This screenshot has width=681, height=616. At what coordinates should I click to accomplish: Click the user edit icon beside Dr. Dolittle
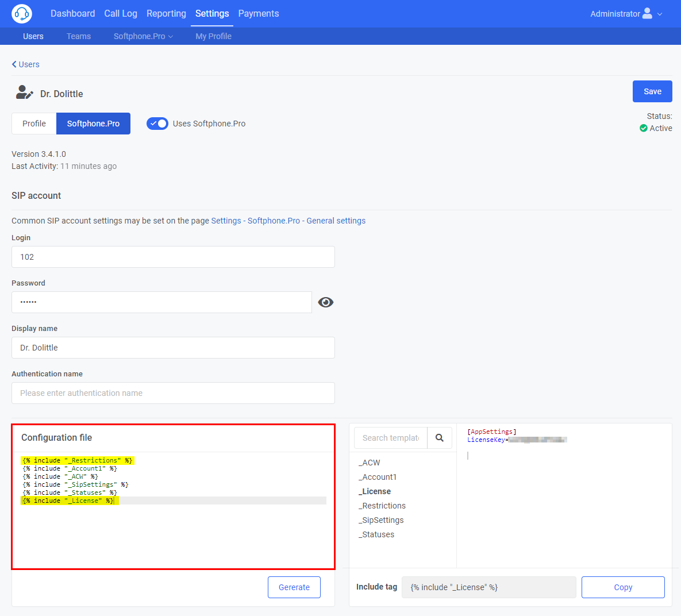(24, 93)
